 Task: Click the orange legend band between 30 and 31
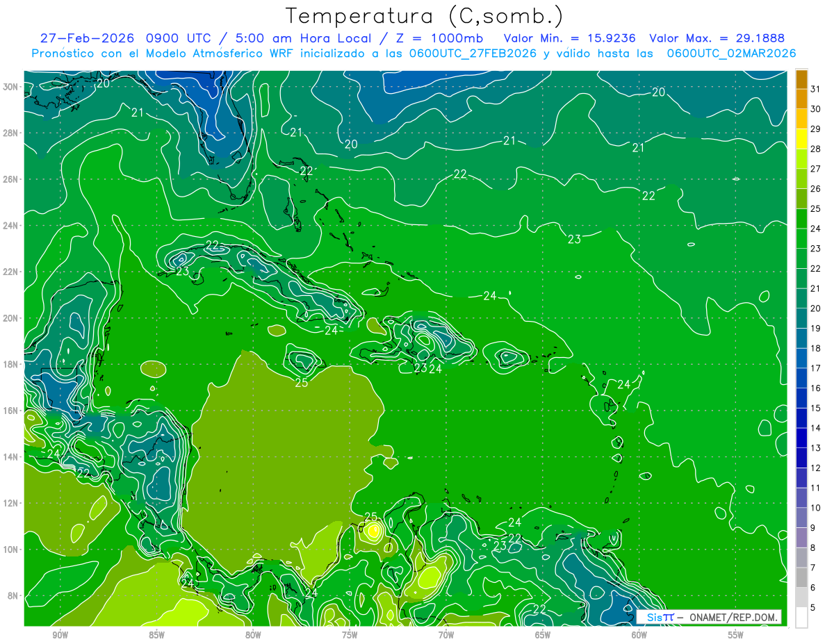tap(801, 99)
